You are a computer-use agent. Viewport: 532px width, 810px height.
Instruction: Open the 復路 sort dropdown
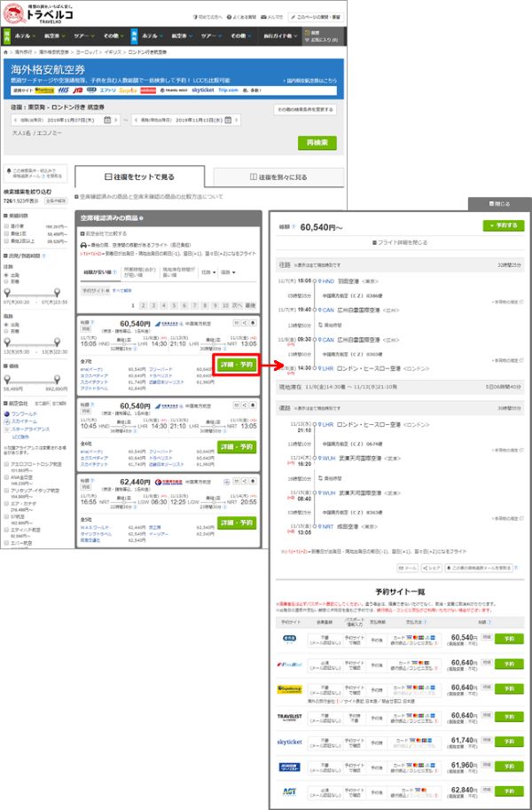pos(227,273)
